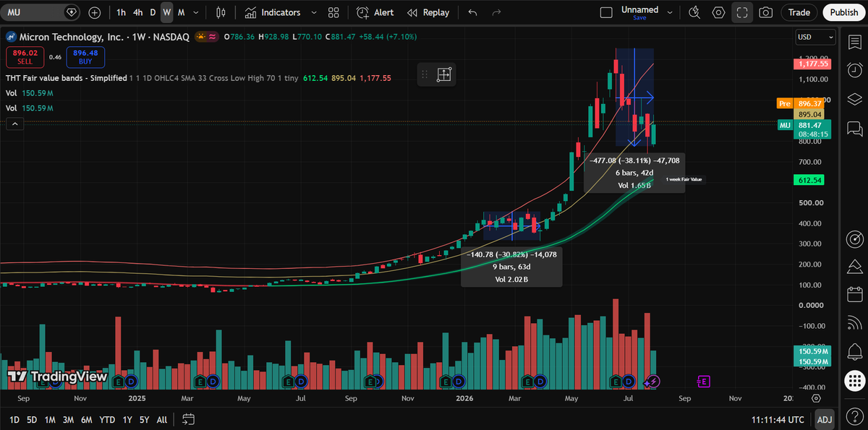Open the time axis settings gear
The image size is (868, 430).
[816, 398]
